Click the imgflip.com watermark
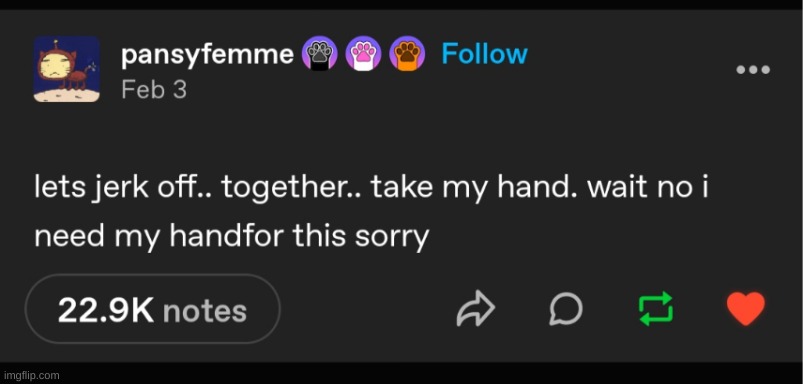Image resolution: width=803 pixels, height=384 pixels. pyautogui.click(x=30, y=375)
